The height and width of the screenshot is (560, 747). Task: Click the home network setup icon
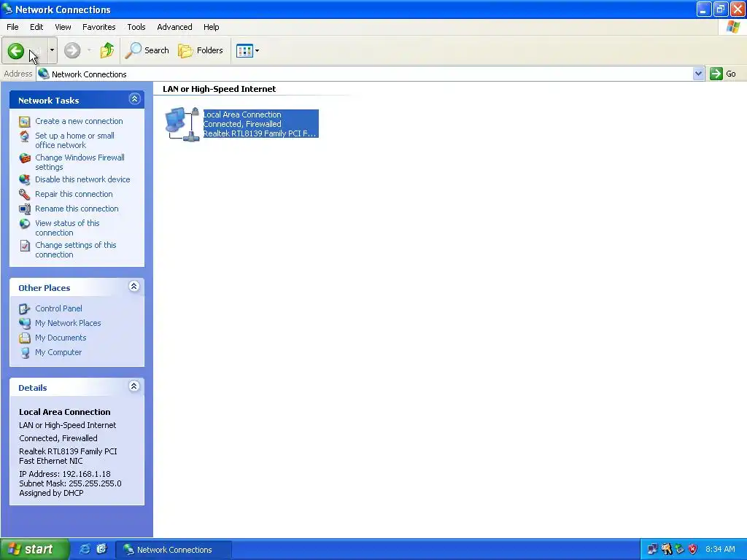pyautogui.click(x=25, y=136)
